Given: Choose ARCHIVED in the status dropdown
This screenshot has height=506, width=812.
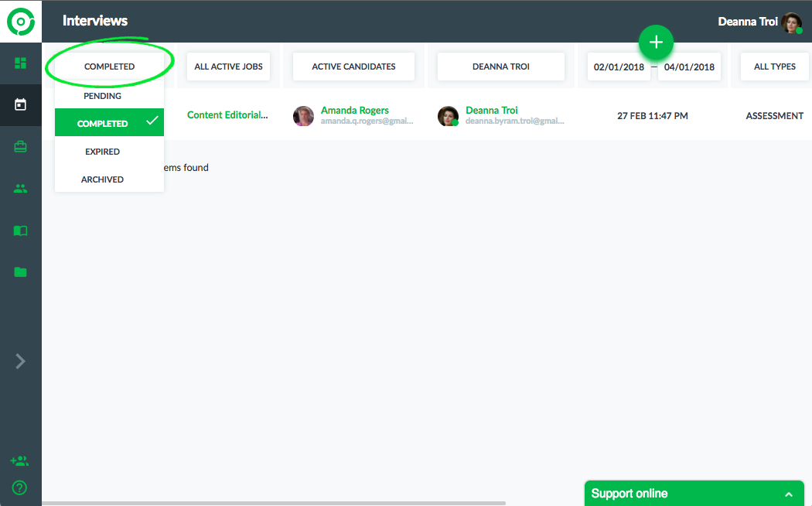Looking at the screenshot, I should point(109,179).
